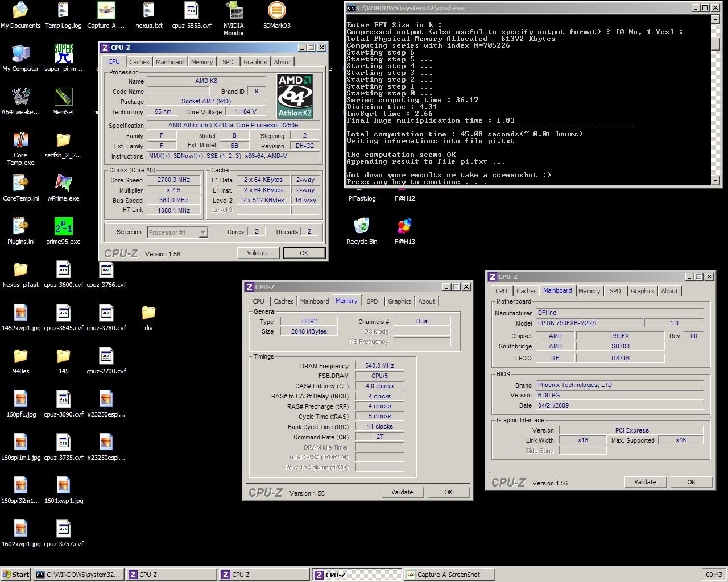Open the Processor #1 selection dropdown
The height and width of the screenshot is (582, 728).
[177, 232]
